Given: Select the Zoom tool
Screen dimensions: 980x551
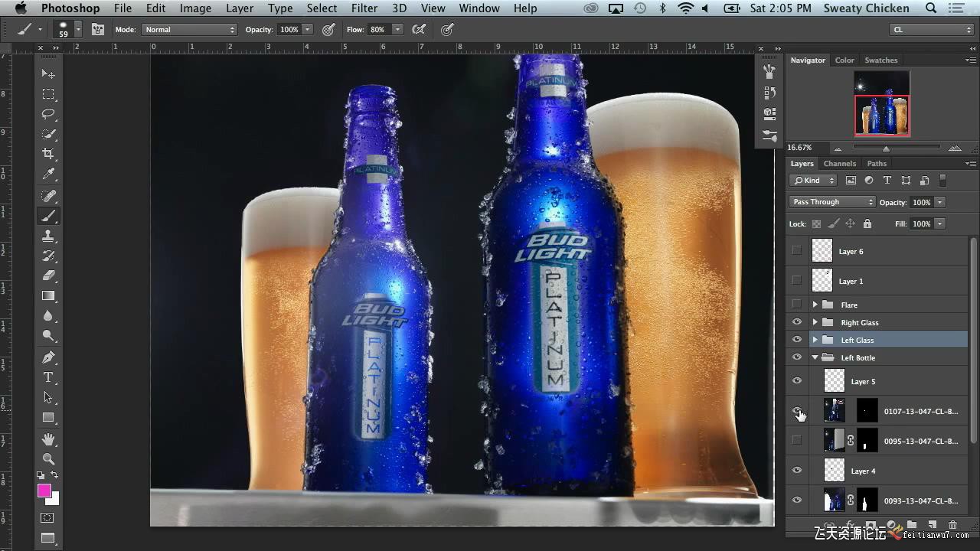Looking at the screenshot, I should click(x=48, y=459).
